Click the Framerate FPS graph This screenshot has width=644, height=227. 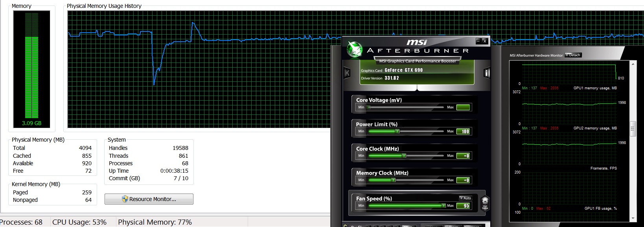pyautogui.click(x=569, y=188)
